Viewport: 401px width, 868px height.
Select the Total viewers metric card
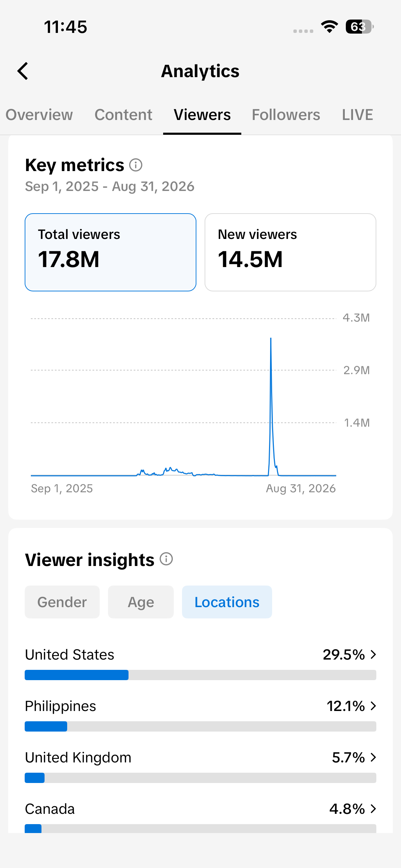pos(110,252)
